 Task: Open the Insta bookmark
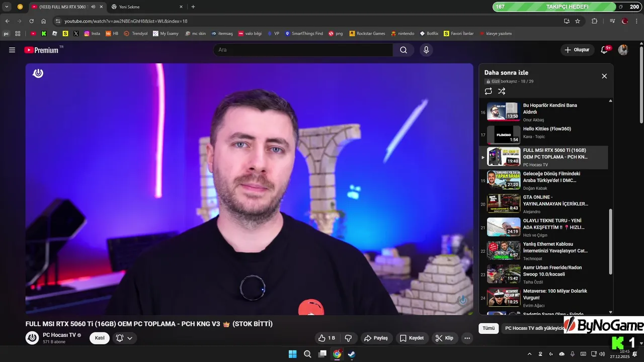[92, 34]
